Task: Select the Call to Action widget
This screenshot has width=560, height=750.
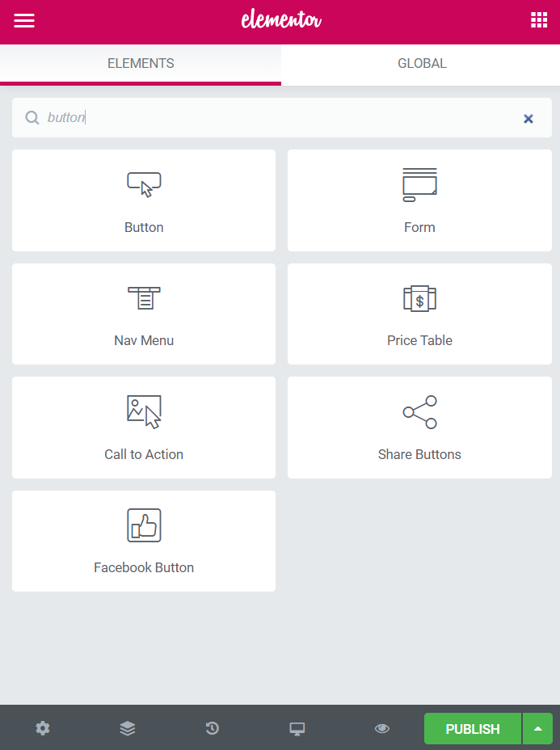Action: point(144,428)
